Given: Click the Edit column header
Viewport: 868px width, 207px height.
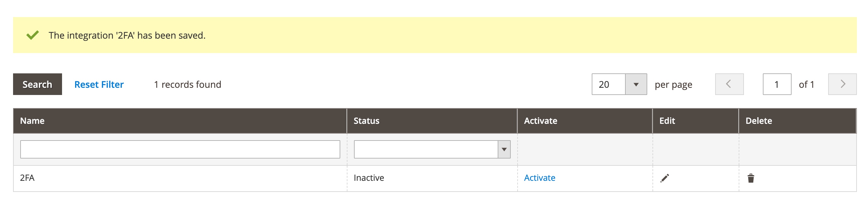Looking at the screenshot, I should tap(667, 121).
